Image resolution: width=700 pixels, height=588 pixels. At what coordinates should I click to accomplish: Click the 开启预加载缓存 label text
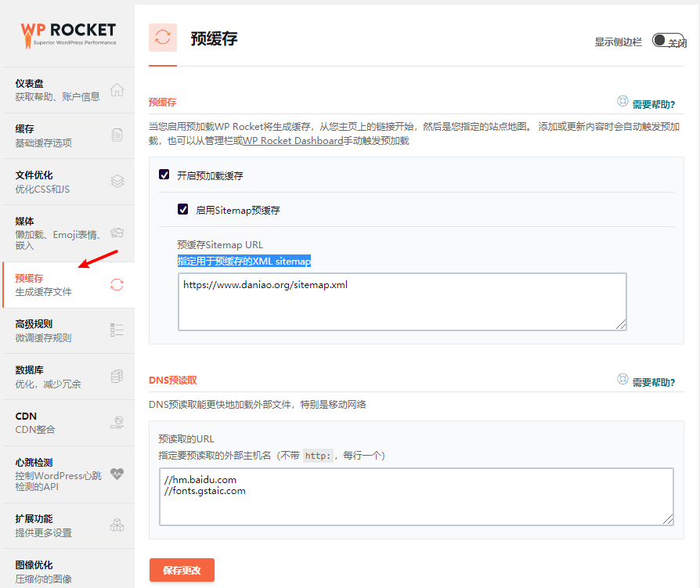[210, 176]
